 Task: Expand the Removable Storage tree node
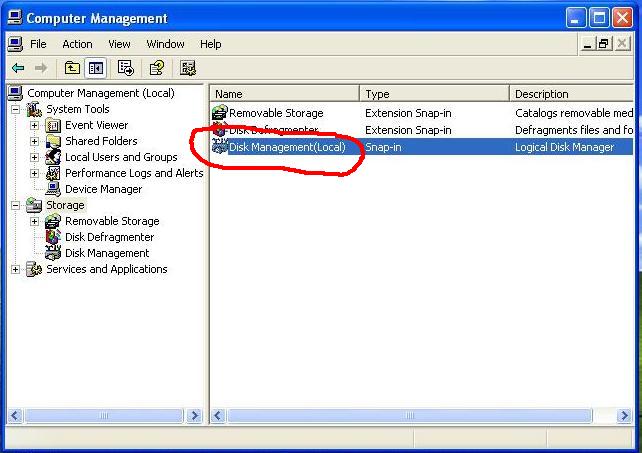click(34, 221)
